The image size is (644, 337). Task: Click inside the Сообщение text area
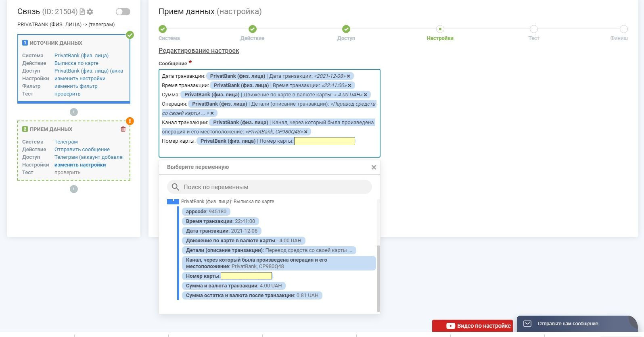tap(270, 113)
